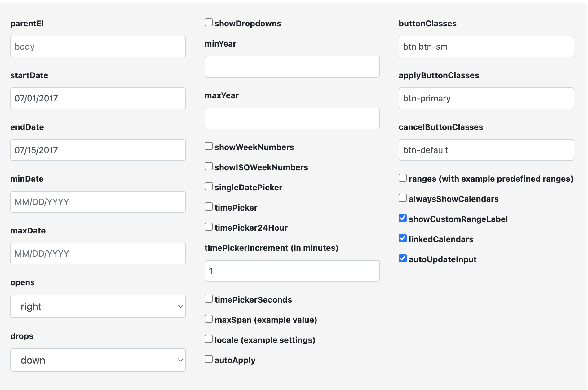Click the maxDate input field
This screenshot has height=390, width=588.
click(x=98, y=254)
